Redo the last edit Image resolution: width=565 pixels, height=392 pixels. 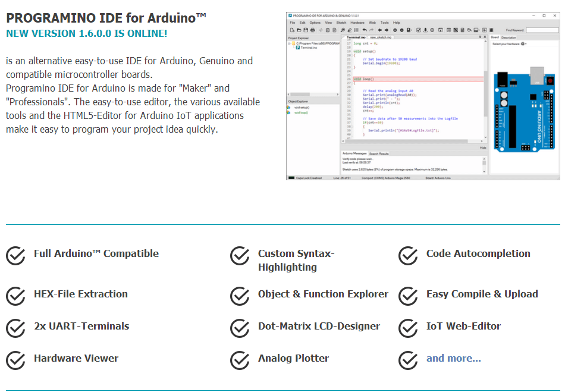tap(371, 29)
